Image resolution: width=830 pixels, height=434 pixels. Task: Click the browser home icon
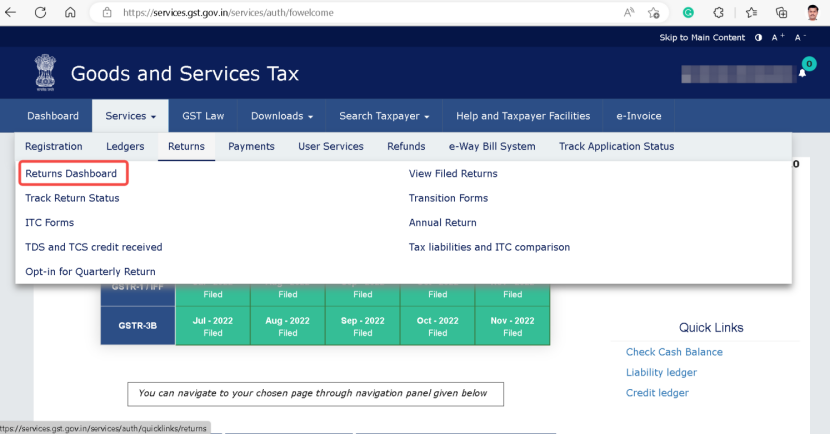tap(70, 13)
